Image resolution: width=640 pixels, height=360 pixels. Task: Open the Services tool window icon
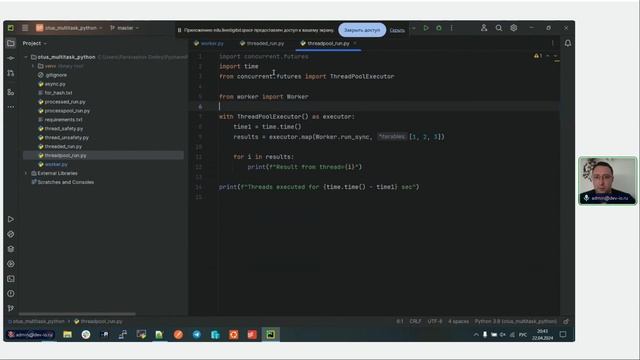tap(11, 264)
